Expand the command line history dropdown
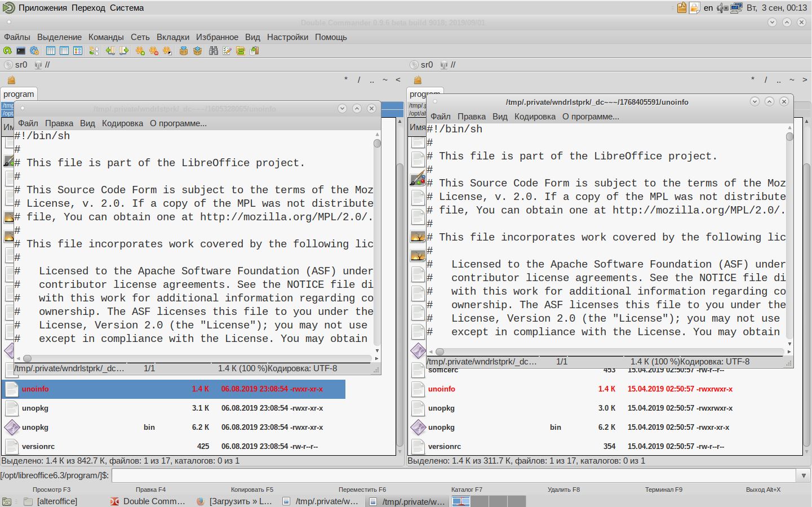 804,475
